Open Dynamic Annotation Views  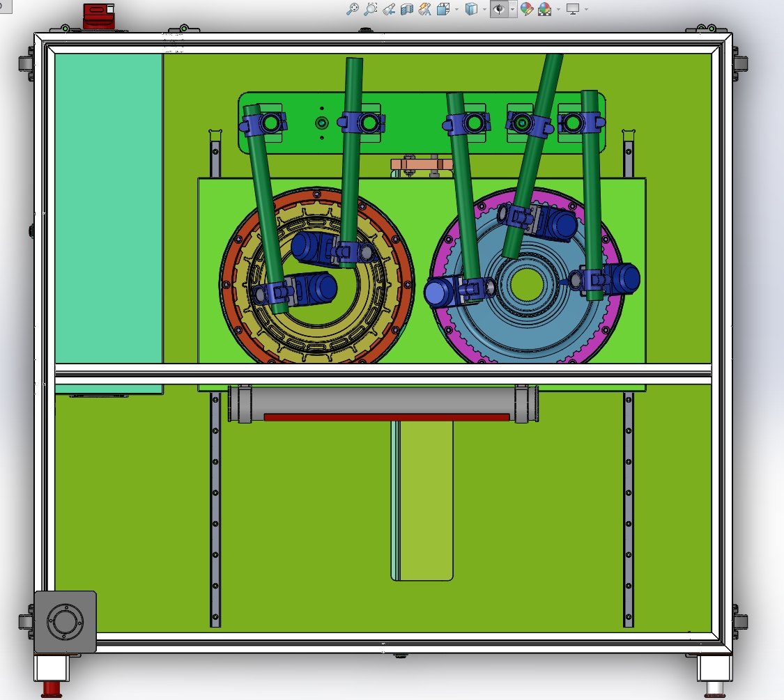click(424, 9)
